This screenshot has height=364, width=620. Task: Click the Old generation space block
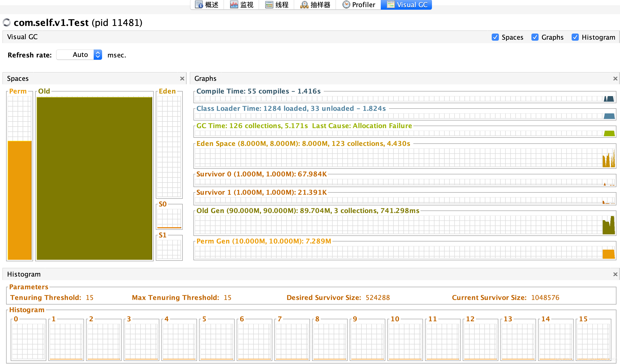click(x=94, y=178)
